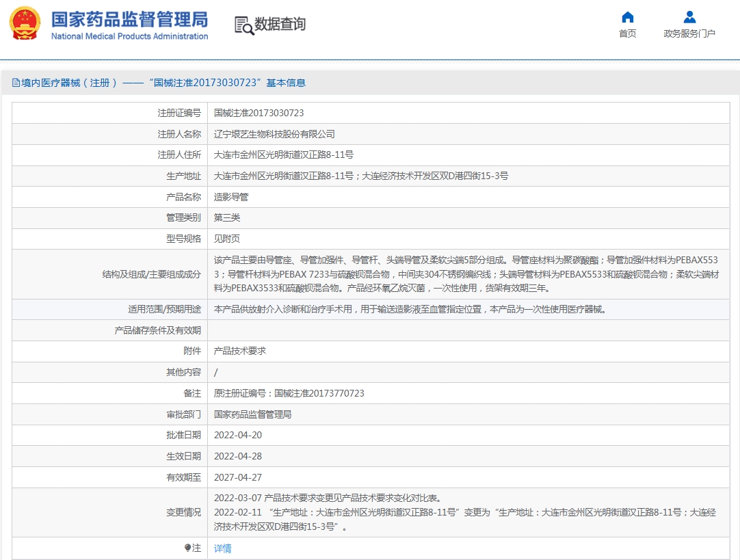
Task: Click the 首页 house icon
Action: tap(627, 18)
